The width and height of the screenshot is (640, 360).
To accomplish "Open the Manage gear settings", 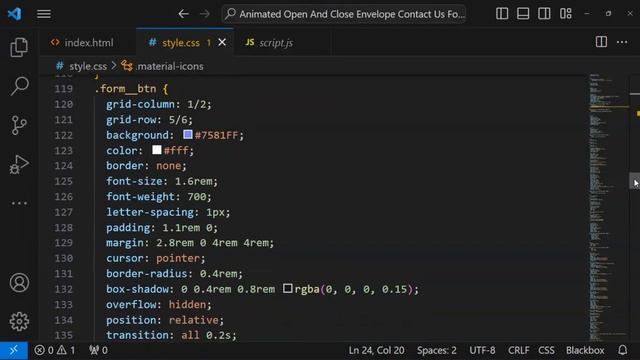I will pyautogui.click(x=19, y=322).
